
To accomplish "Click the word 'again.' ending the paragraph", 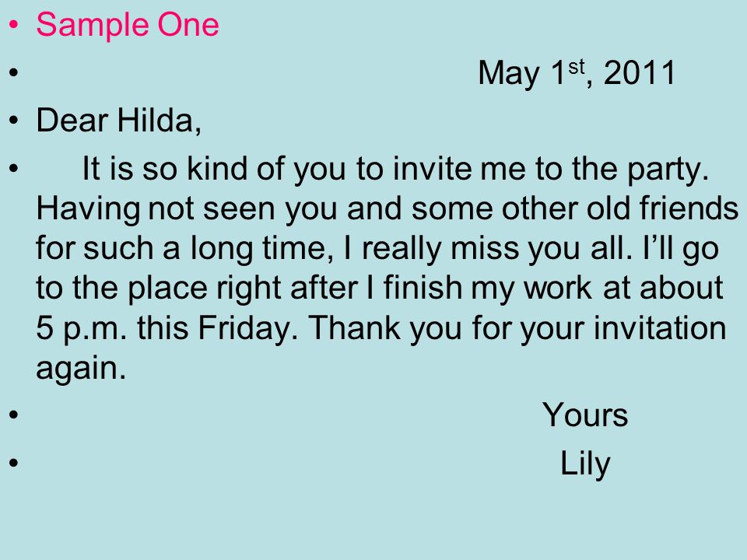I will 81,369.
